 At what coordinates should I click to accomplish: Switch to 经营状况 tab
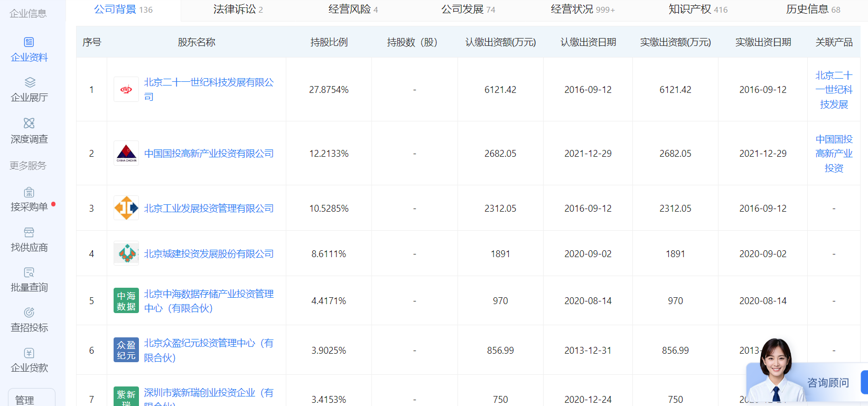[x=583, y=9]
